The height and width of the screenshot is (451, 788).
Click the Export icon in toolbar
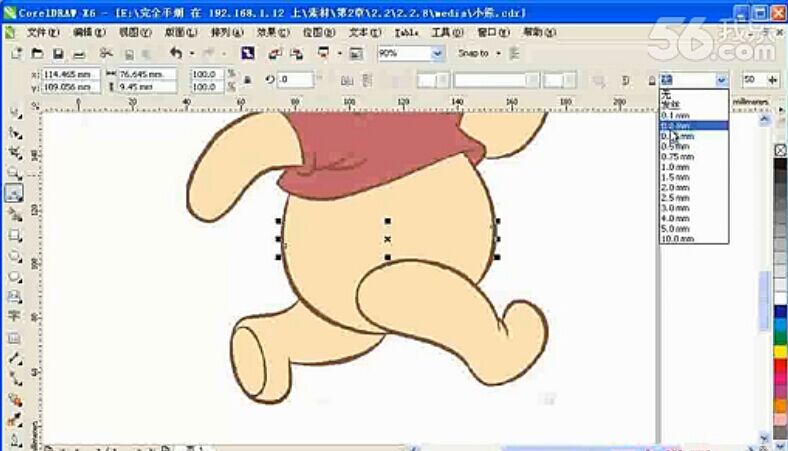297,53
